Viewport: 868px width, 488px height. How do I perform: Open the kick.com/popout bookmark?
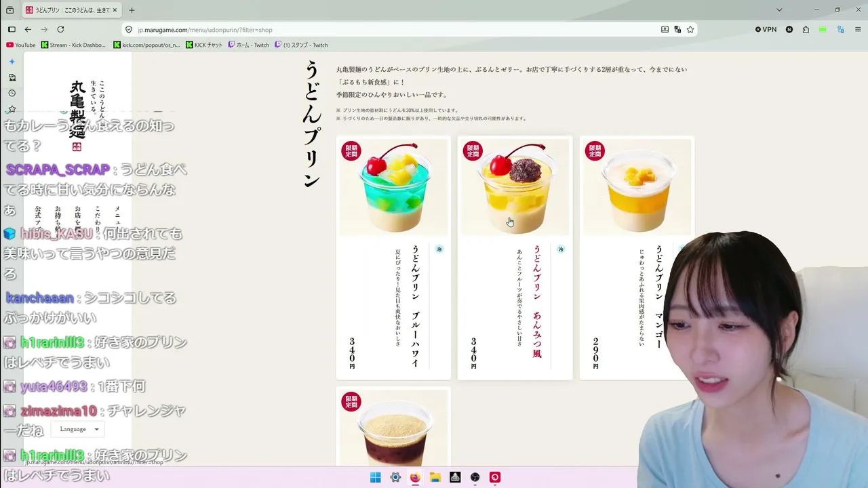click(x=147, y=45)
